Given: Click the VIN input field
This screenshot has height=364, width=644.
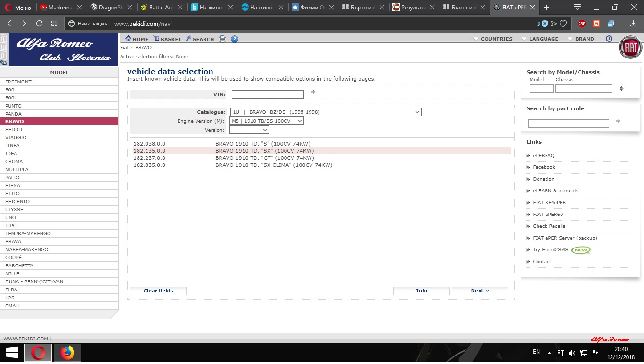Looking at the screenshot, I should (268, 94).
